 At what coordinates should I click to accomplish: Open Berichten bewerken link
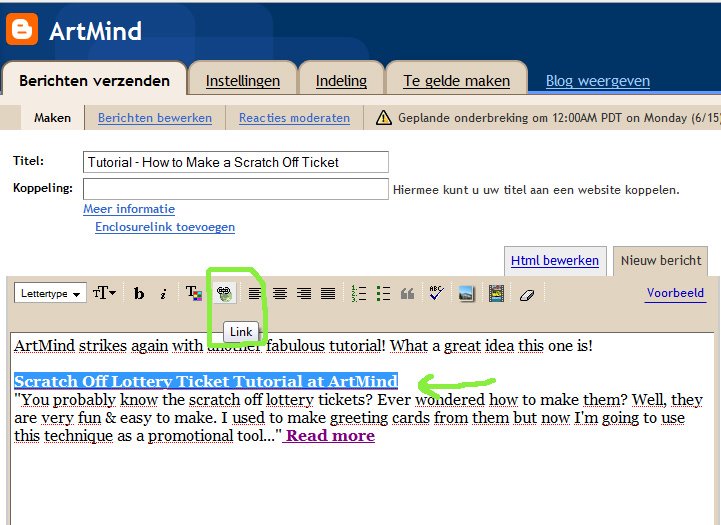(x=155, y=118)
